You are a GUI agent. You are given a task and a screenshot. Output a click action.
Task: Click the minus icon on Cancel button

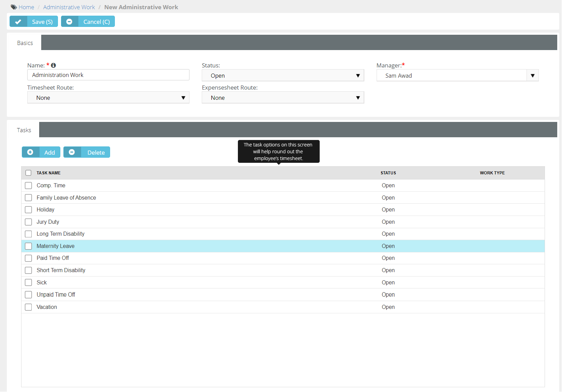tap(69, 22)
